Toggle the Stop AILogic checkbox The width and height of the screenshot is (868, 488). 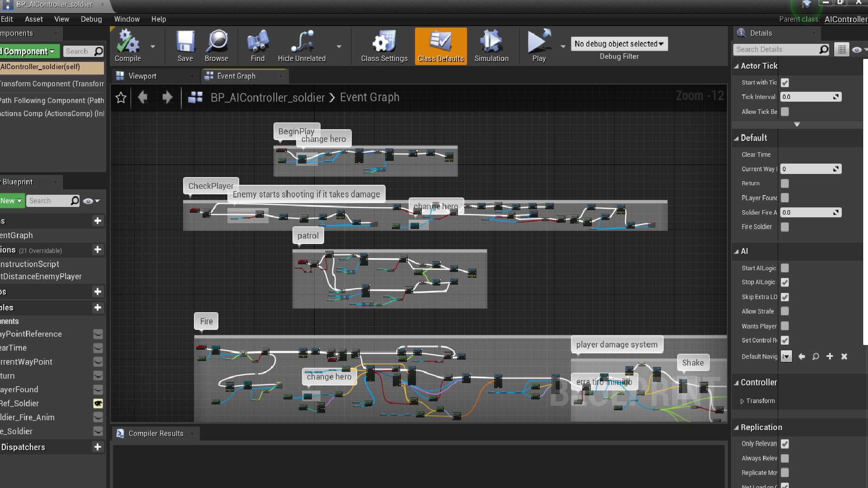pos(785,282)
